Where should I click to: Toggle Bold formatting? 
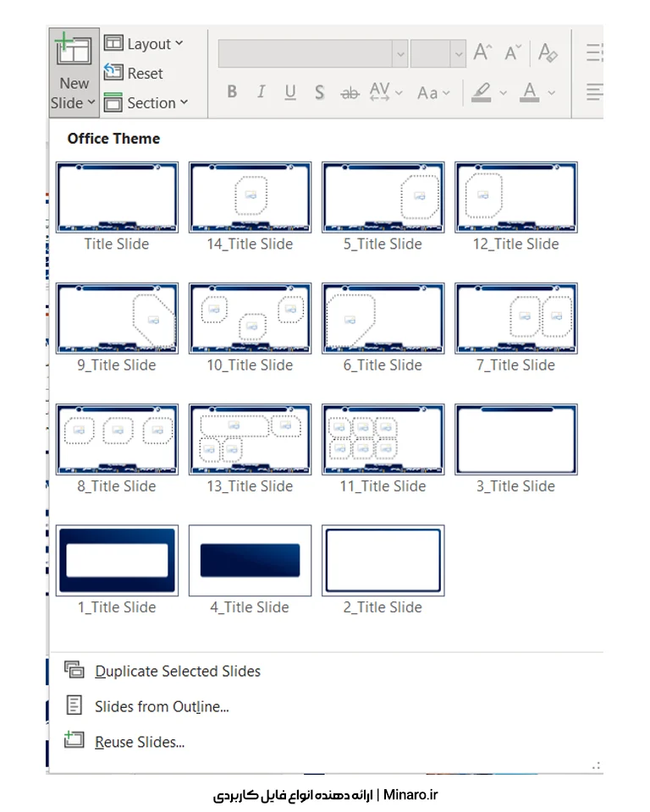tap(232, 92)
